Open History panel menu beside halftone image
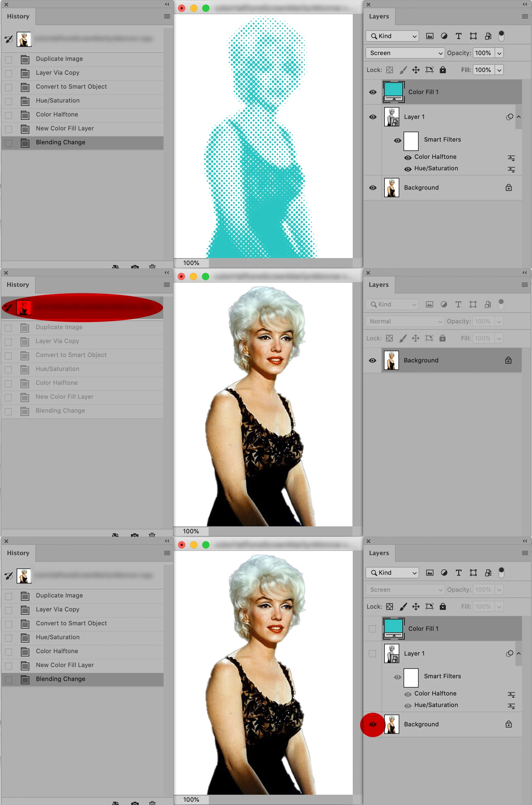Screen dimensions: 532x805 pyautogui.click(x=167, y=16)
